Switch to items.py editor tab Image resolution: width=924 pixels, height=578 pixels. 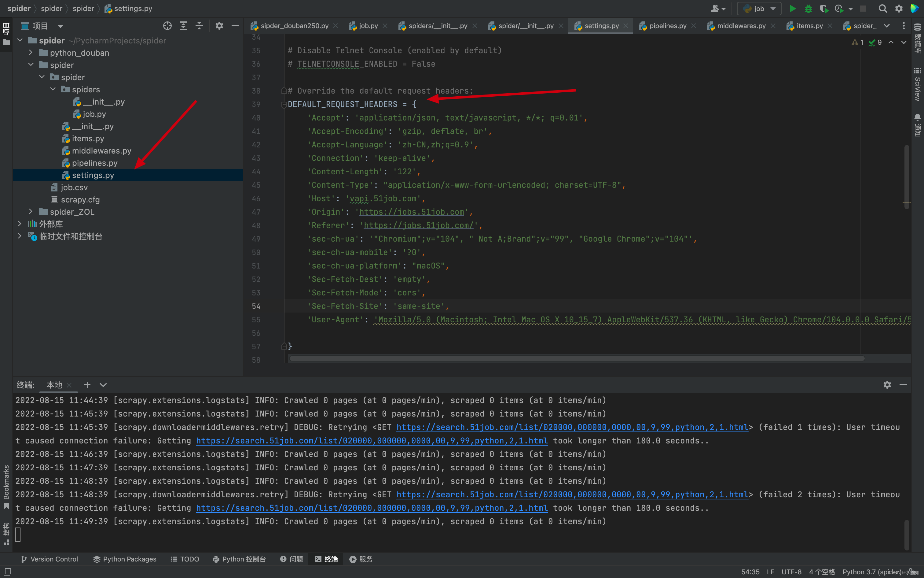[x=805, y=26]
